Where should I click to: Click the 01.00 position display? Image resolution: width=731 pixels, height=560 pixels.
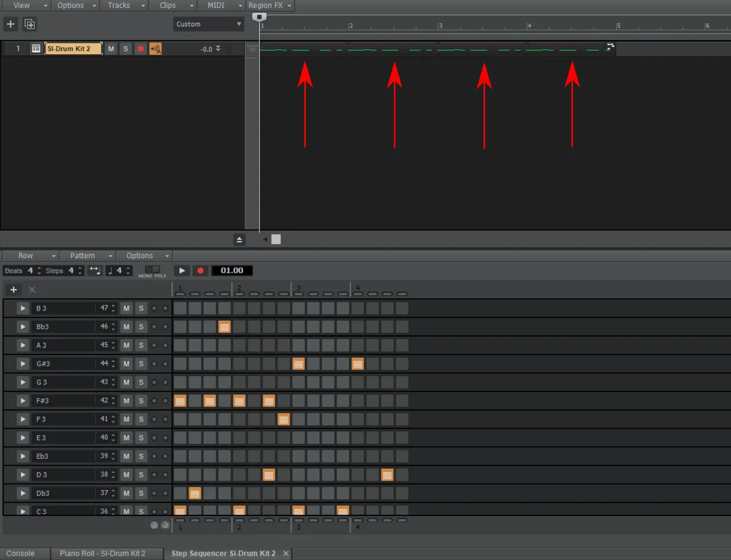[232, 271]
